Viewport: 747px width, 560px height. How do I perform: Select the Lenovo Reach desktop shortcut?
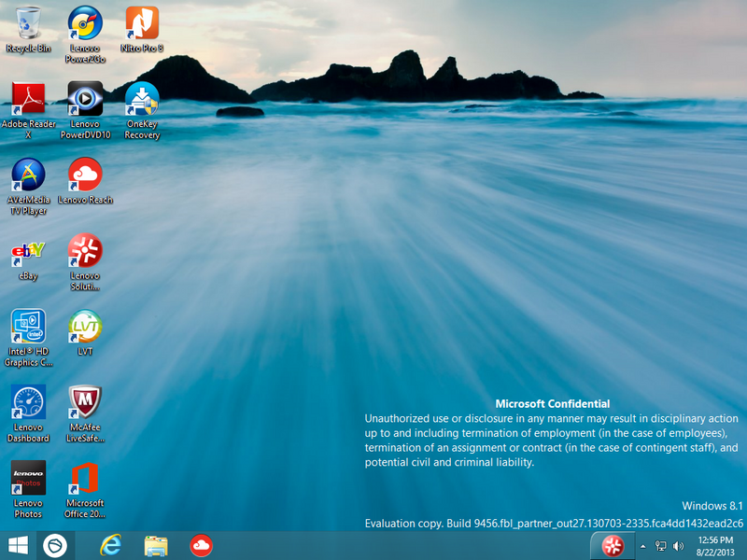[85, 175]
